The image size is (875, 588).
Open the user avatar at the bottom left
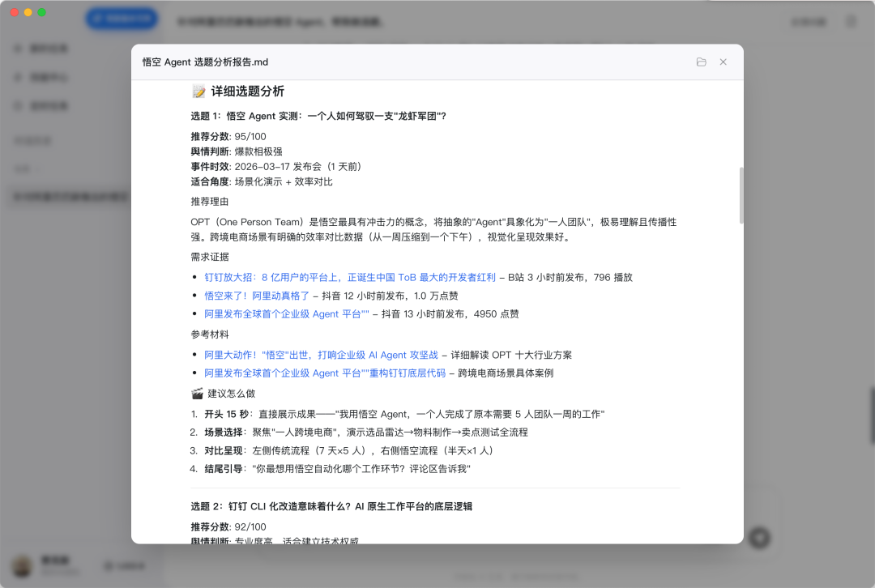pos(21,565)
